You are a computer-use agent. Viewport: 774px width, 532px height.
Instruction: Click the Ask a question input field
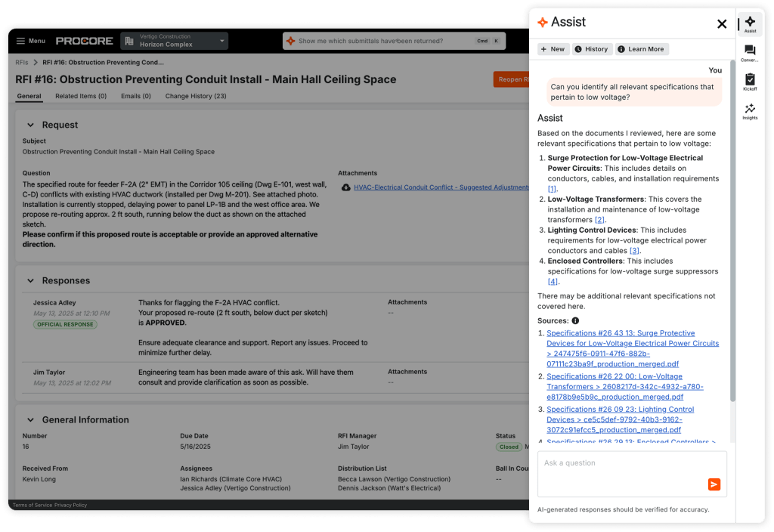(x=632, y=474)
